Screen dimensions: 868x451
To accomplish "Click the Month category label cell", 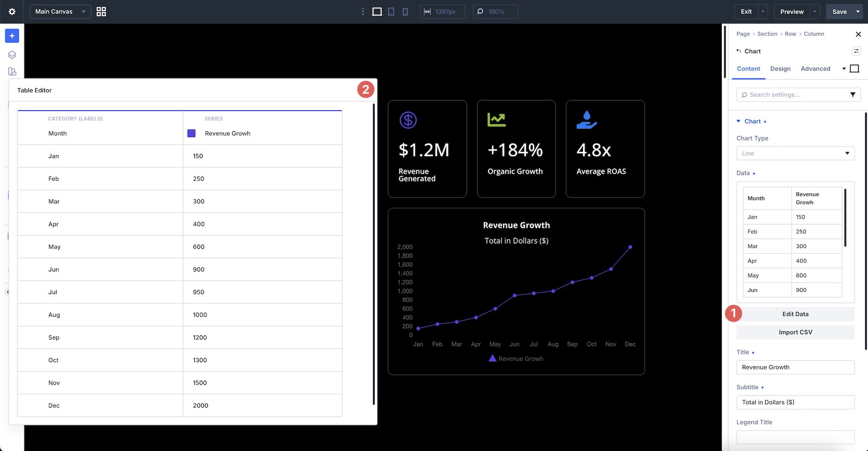I will 100,133.
